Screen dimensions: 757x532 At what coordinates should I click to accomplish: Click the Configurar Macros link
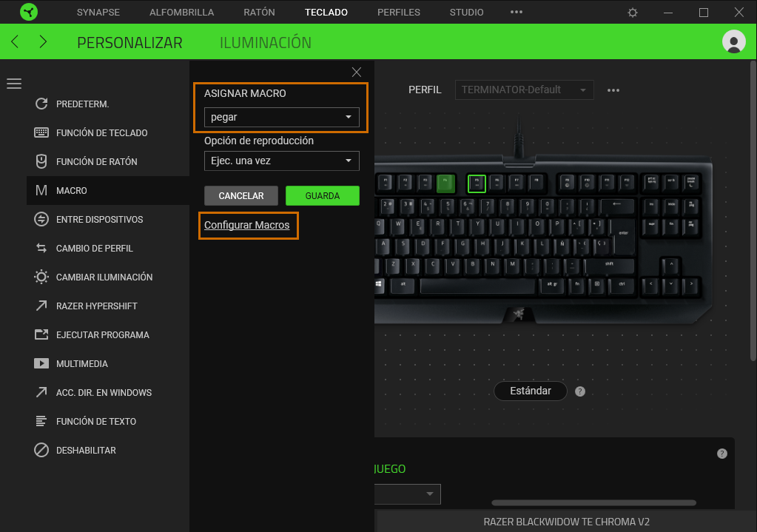(x=246, y=225)
